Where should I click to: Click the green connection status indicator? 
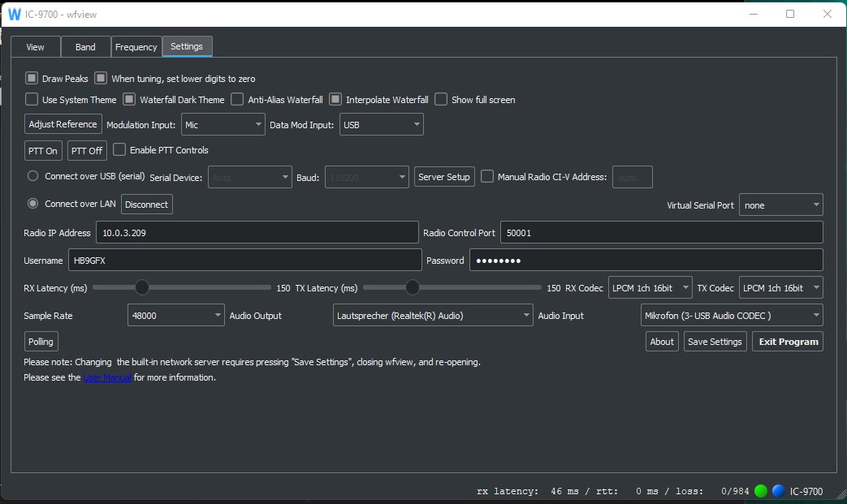click(x=761, y=491)
